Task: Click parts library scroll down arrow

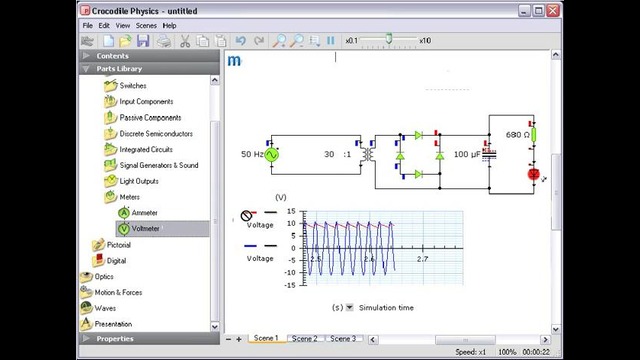Action: click(215, 327)
